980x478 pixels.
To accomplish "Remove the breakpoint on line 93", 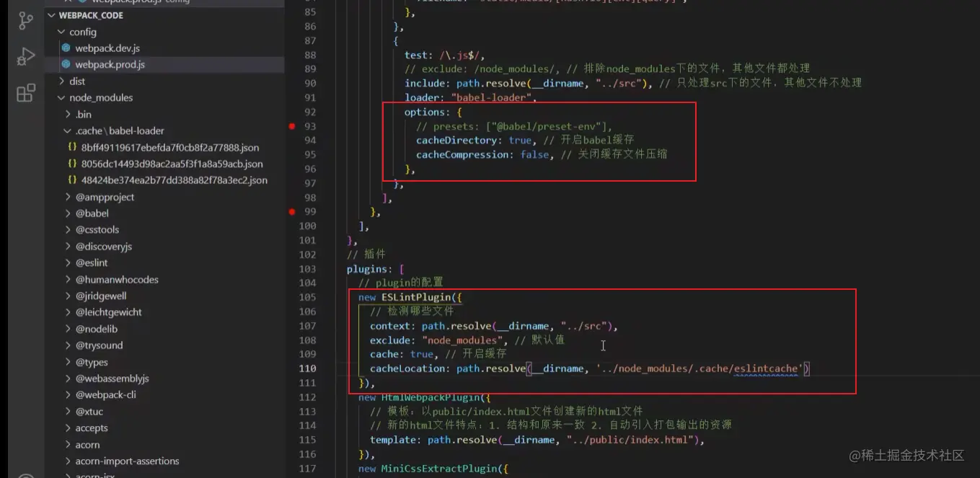I will pos(292,126).
